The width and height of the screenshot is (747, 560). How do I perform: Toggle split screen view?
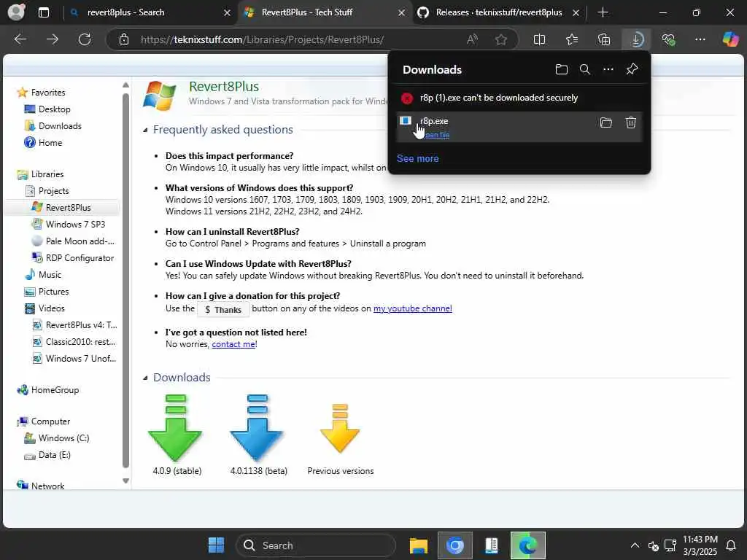539,39
